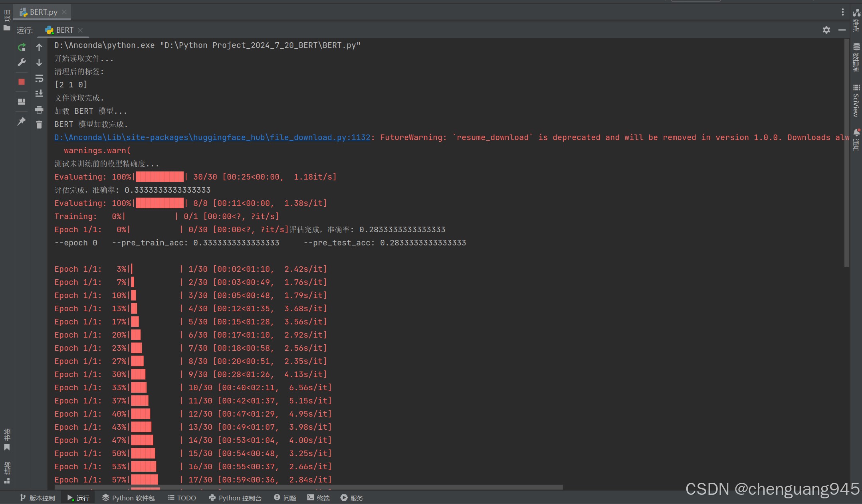Open the SciView right sidebar panel
The height and width of the screenshot is (504, 862).
coord(856,101)
